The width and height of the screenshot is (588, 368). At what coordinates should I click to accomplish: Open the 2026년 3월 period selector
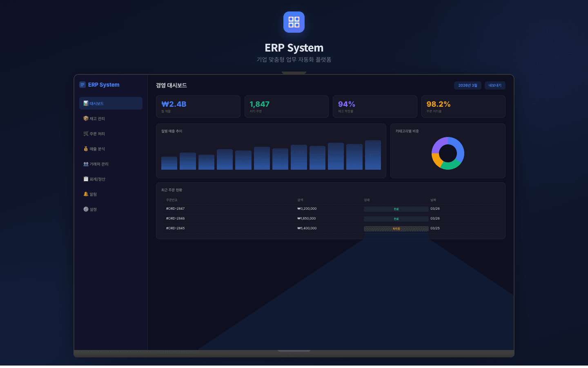pyautogui.click(x=468, y=85)
